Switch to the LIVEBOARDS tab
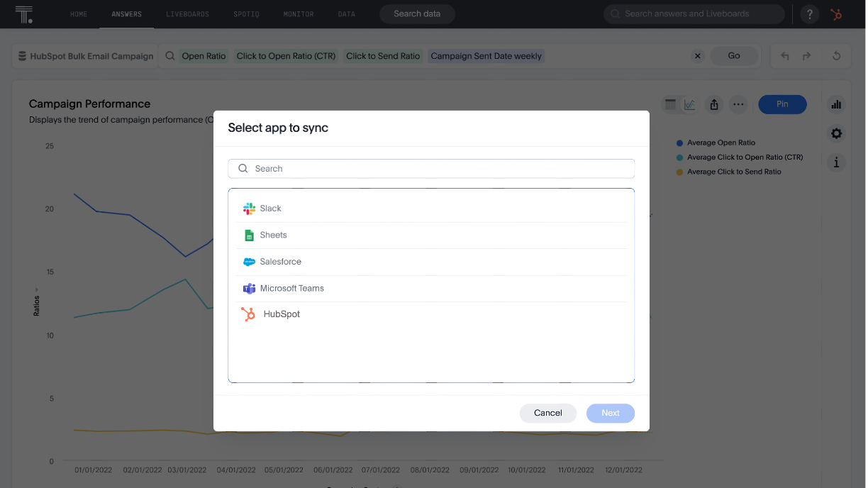The width and height of the screenshot is (868, 488). [187, 13]
